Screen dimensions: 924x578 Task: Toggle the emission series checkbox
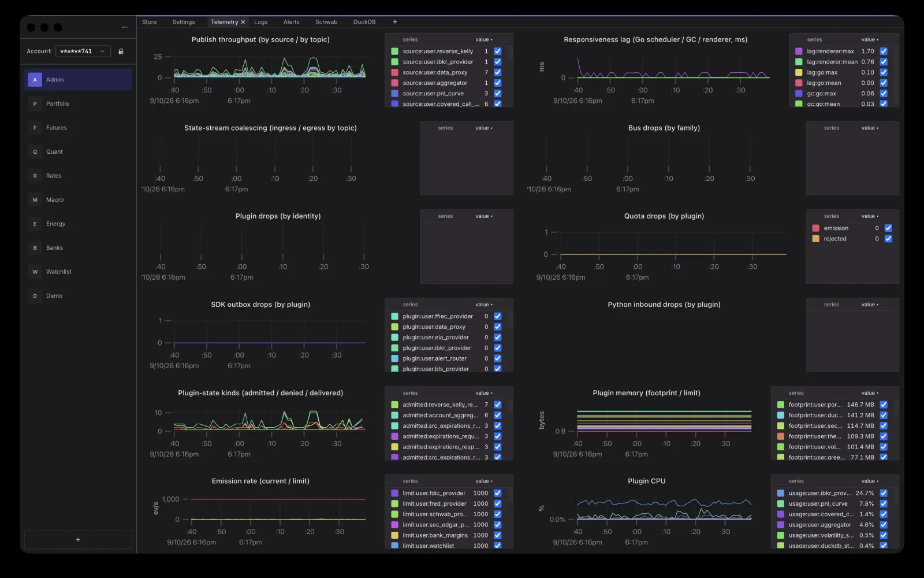888,228
